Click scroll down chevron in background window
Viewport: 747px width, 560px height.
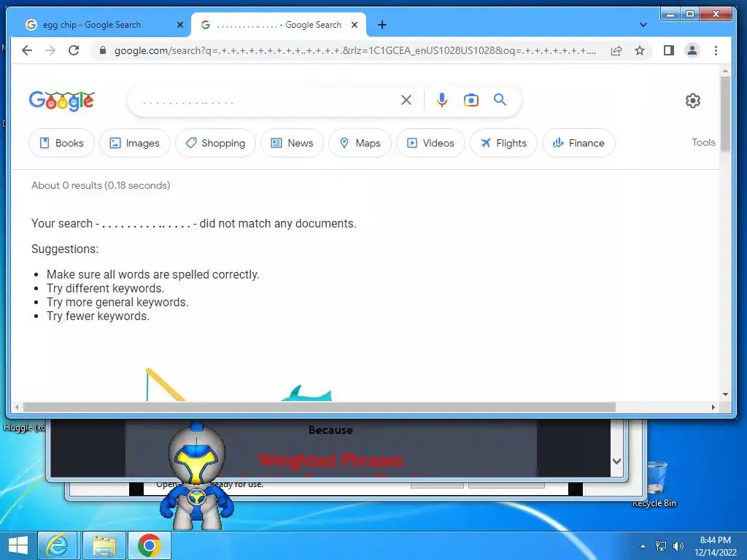coord(616,461)
